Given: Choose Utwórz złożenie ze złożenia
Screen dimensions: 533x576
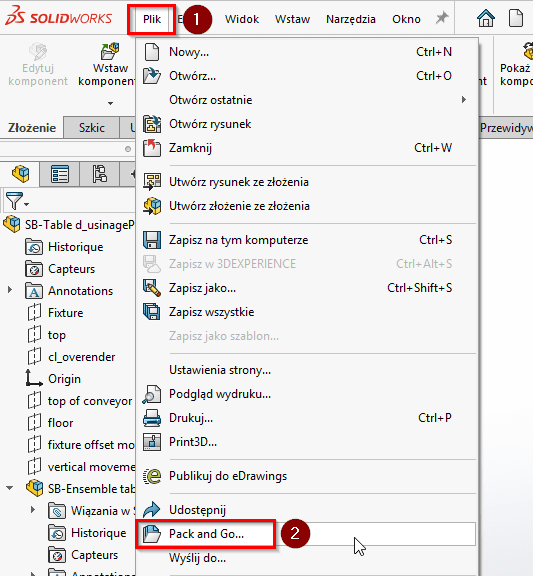Looking at the screenshot, I should 307,206.
